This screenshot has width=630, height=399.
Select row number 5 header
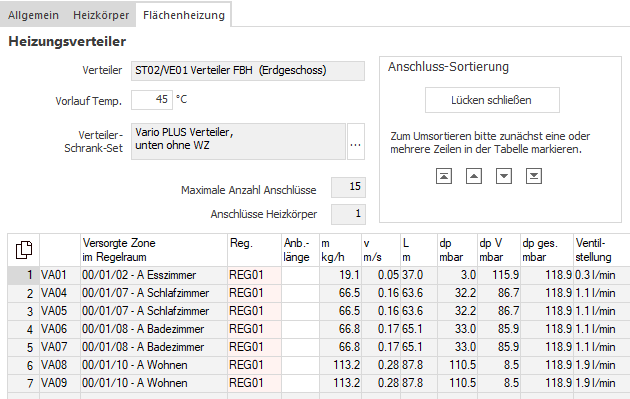23,347
